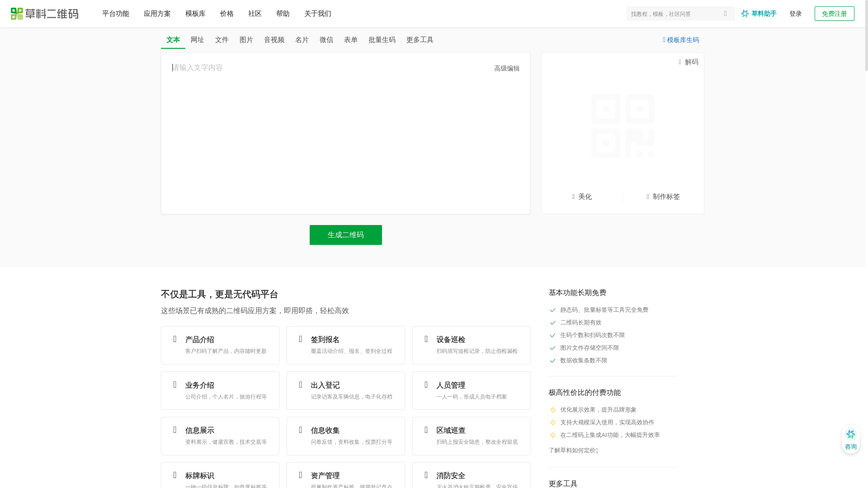This screenshot has height=488, width=868.
Task: Open the 信息收集 card
Action: [x=346, y=436]
